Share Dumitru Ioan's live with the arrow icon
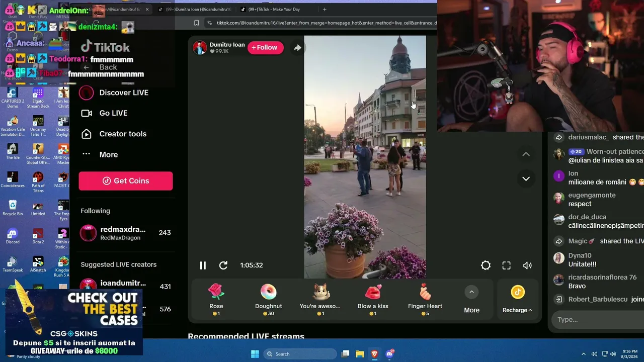 (297, 48)
